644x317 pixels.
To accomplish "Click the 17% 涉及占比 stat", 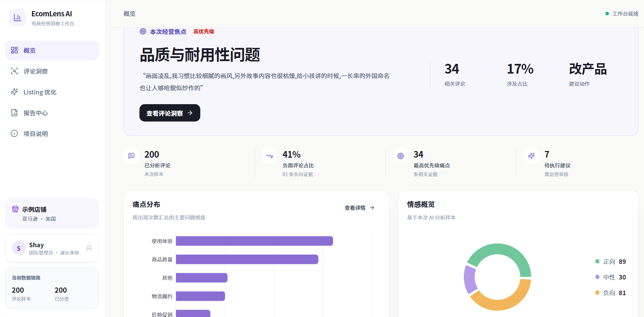I will (x=520, y=74).
